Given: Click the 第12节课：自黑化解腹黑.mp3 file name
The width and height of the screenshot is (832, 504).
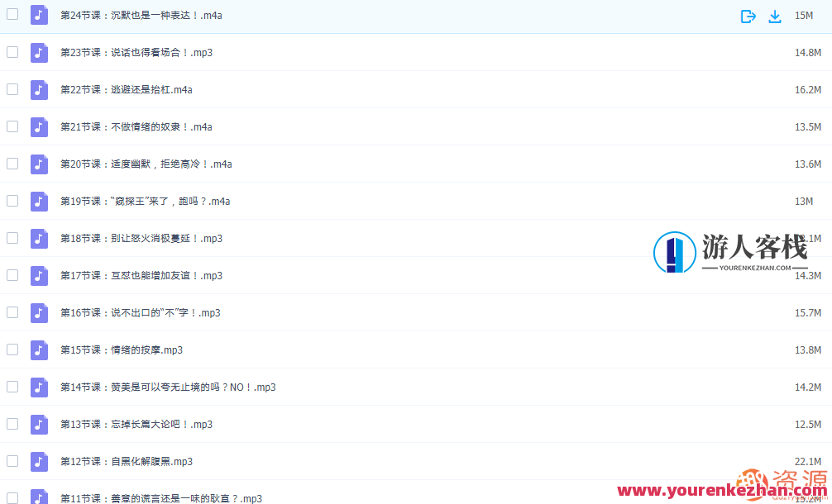Looking at the screenshot, I should coord(127,462).
